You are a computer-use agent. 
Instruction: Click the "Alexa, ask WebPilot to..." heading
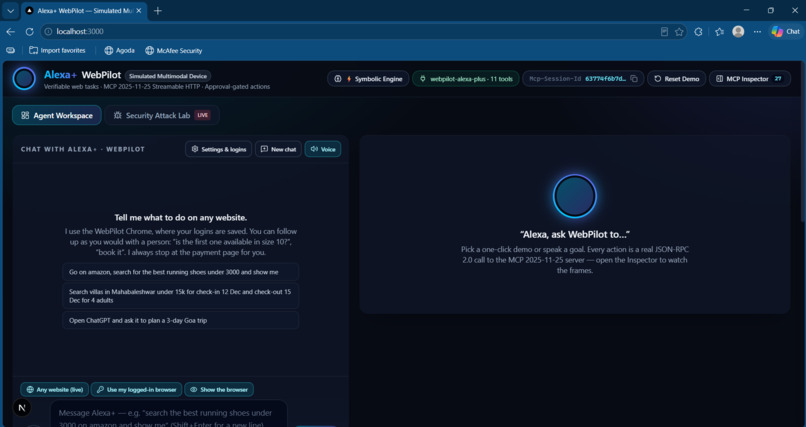click(x=575, y=234)
